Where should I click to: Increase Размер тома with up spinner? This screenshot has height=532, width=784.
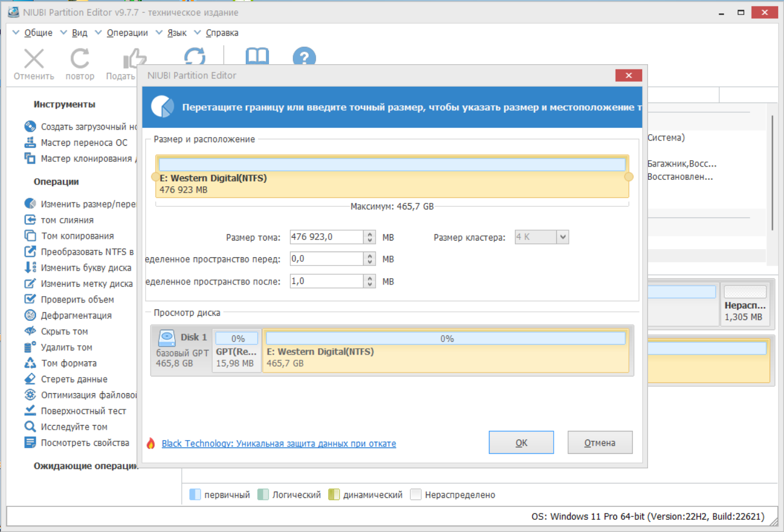coord(370,234)
